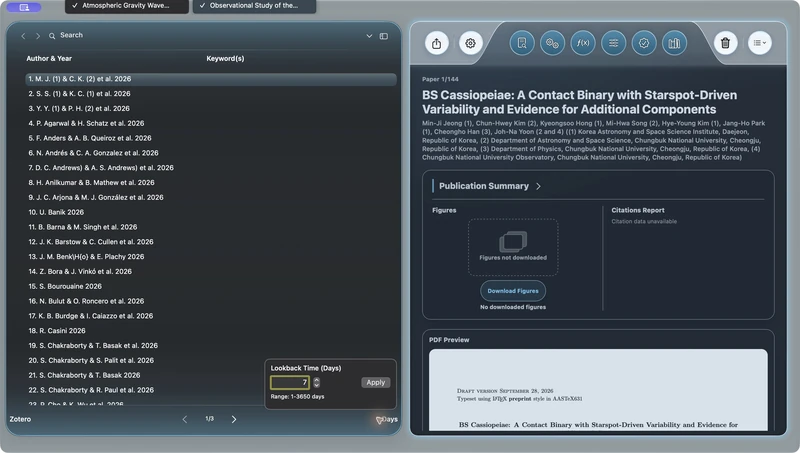
Task: Click the double-gears processing icon
Action: tap(553, 43)
